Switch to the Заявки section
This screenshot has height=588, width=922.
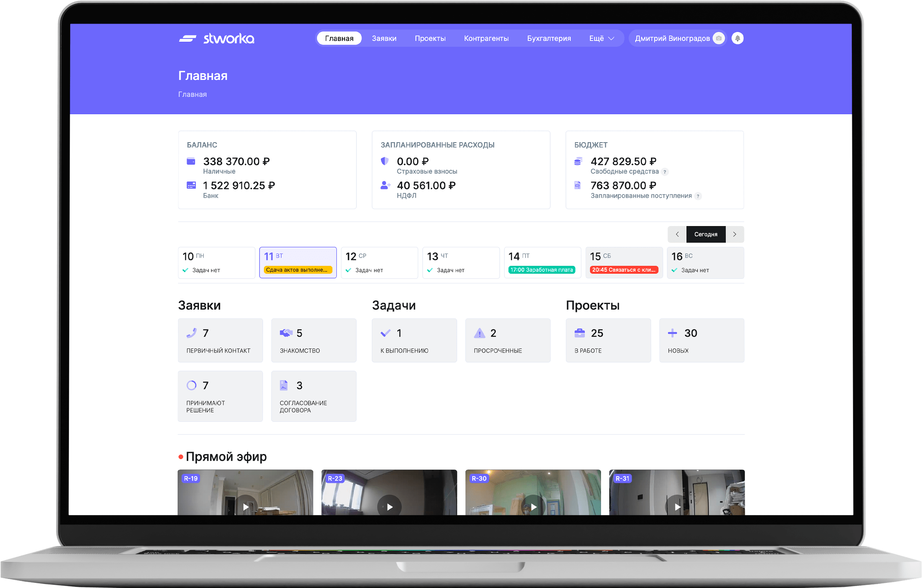(384, 38)
